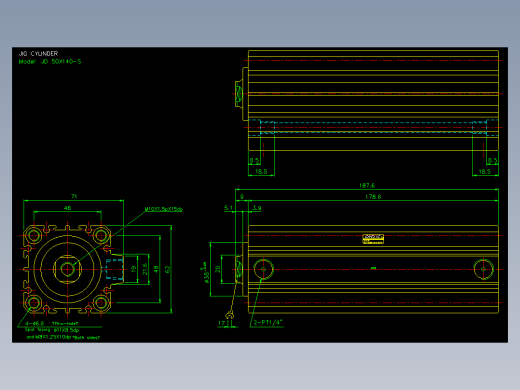Select the left 18.5 dimension in top view
The height and width of the screenshot is (390, 520).
[261, 171]
